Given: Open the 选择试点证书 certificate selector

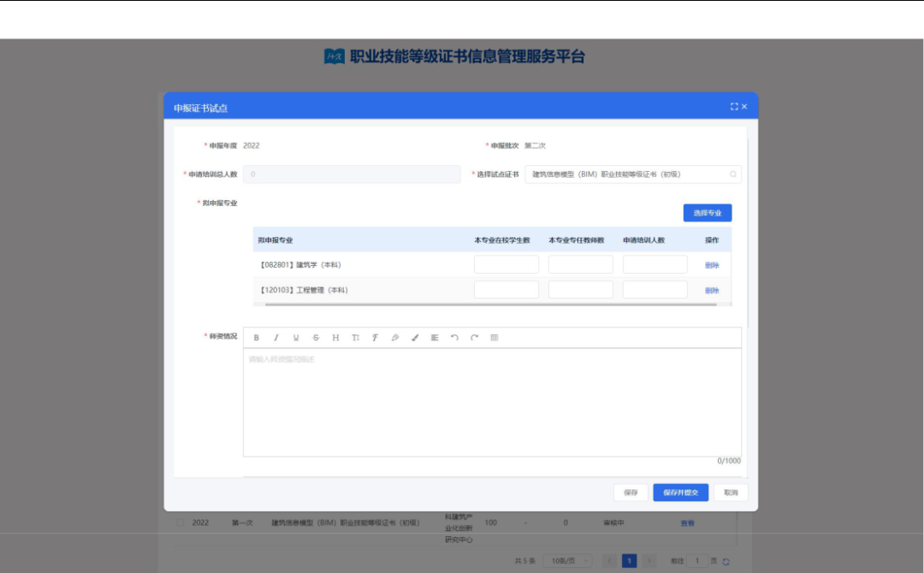Looking at the screenshot, I should [x=633, y=174].
